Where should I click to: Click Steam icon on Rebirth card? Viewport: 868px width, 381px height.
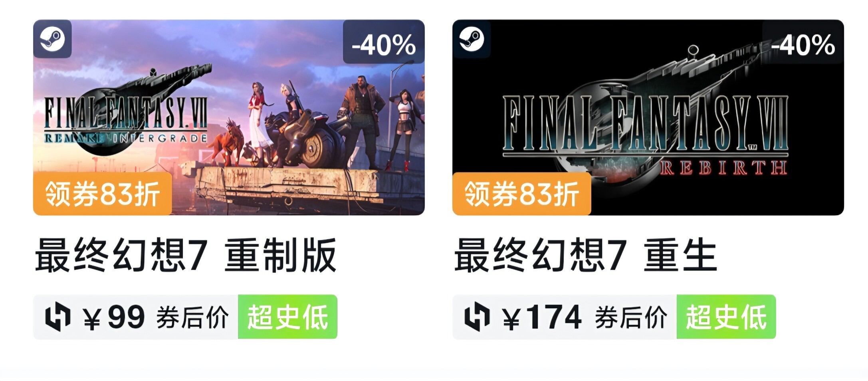(472, 39)
